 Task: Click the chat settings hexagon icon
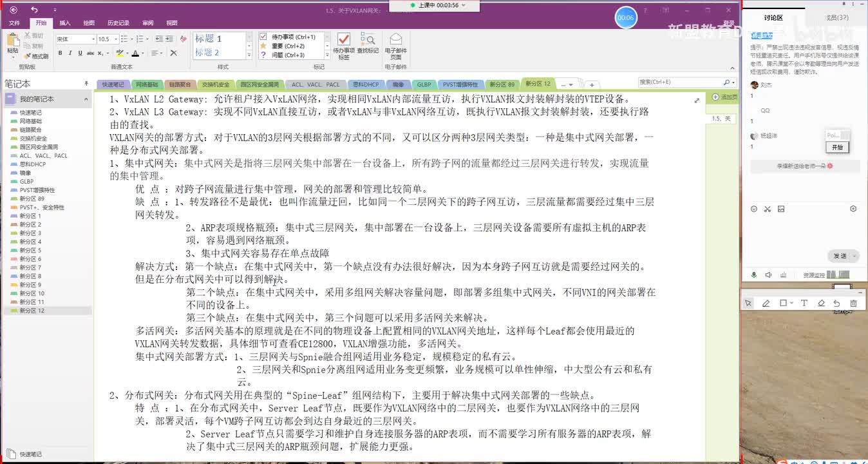tap(853, 209)
